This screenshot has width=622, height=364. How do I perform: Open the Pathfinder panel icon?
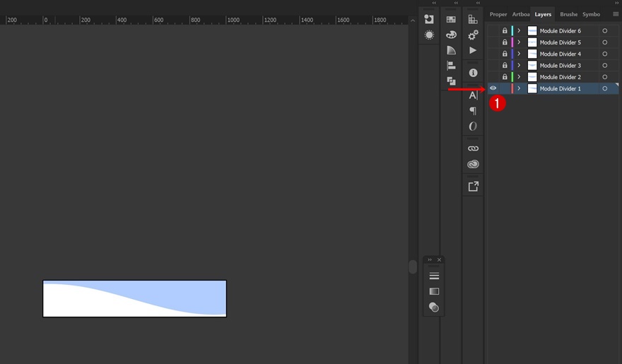[451, 81]
